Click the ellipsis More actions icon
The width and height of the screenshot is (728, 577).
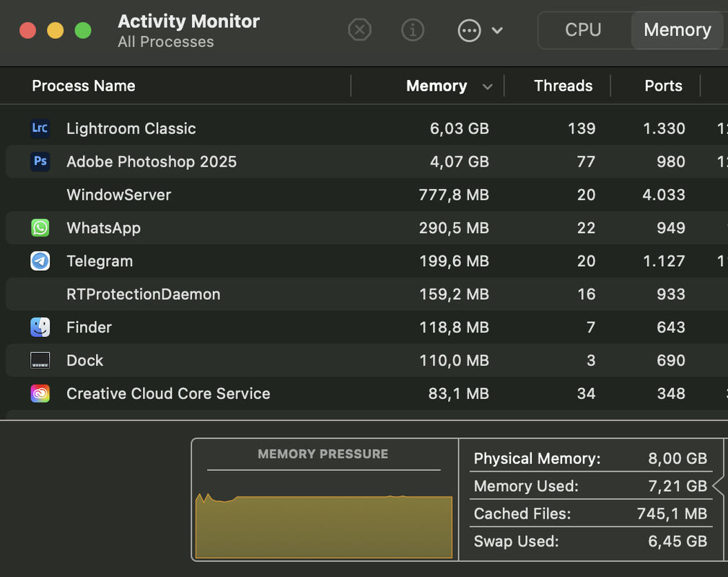click(469, 30)
